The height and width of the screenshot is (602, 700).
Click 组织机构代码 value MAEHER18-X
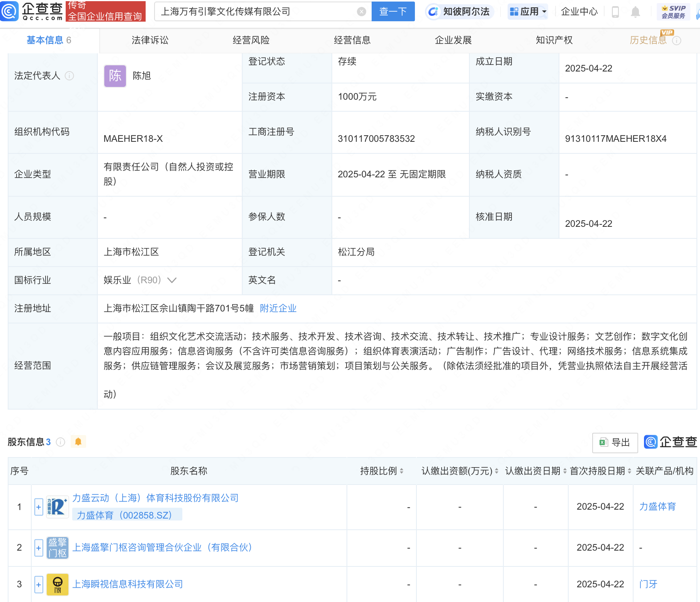click(133, 139)
